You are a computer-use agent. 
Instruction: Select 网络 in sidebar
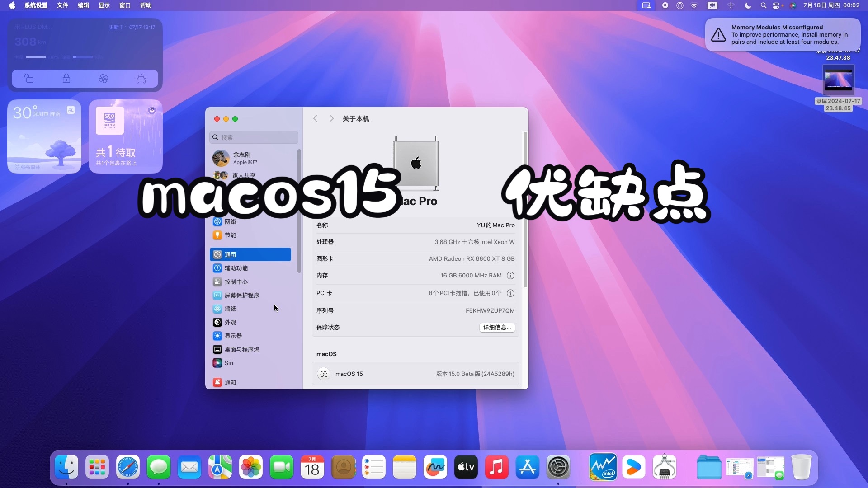click(250, 221)
